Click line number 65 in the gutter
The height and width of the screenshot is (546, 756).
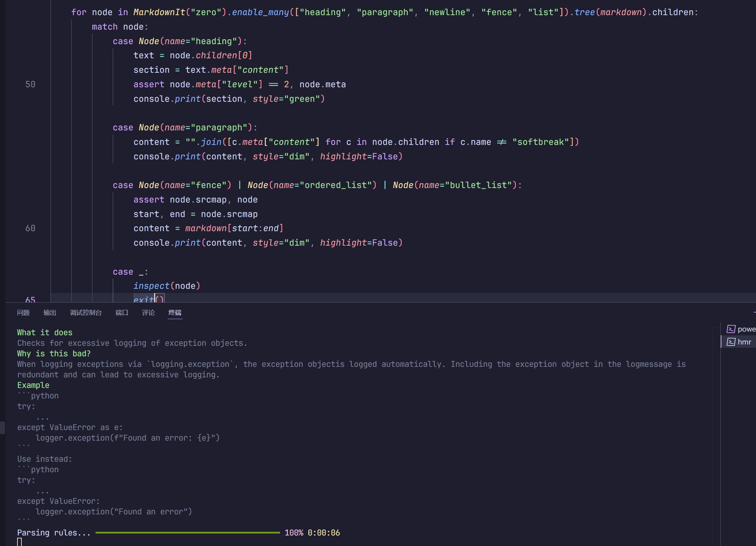[x=30, y=300]
